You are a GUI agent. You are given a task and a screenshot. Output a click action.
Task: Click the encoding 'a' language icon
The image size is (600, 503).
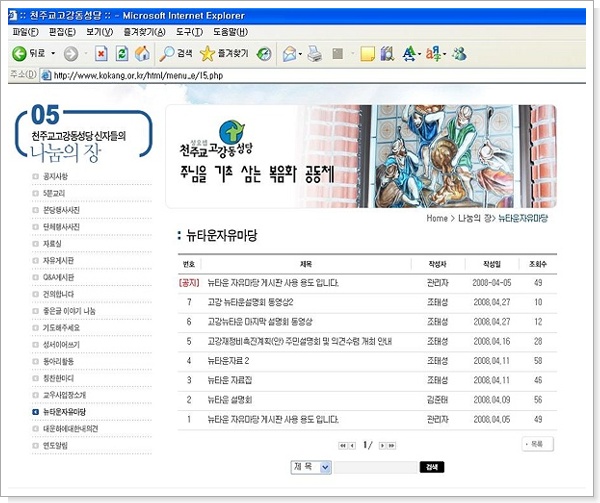coord(434,54)
